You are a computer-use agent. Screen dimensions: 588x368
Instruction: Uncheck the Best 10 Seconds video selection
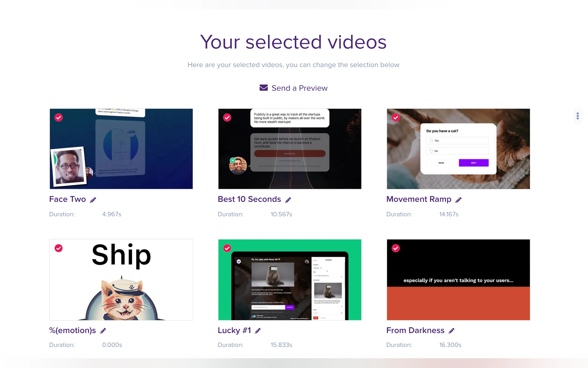[227, 117]
